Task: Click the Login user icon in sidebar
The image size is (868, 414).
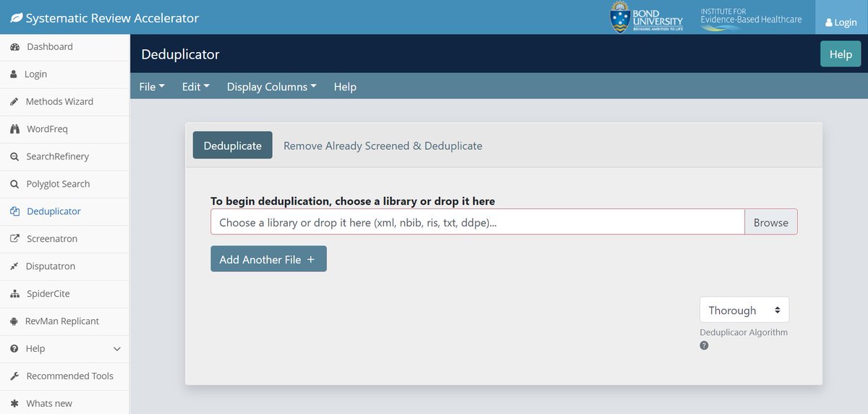Action: tap(14, 75)
